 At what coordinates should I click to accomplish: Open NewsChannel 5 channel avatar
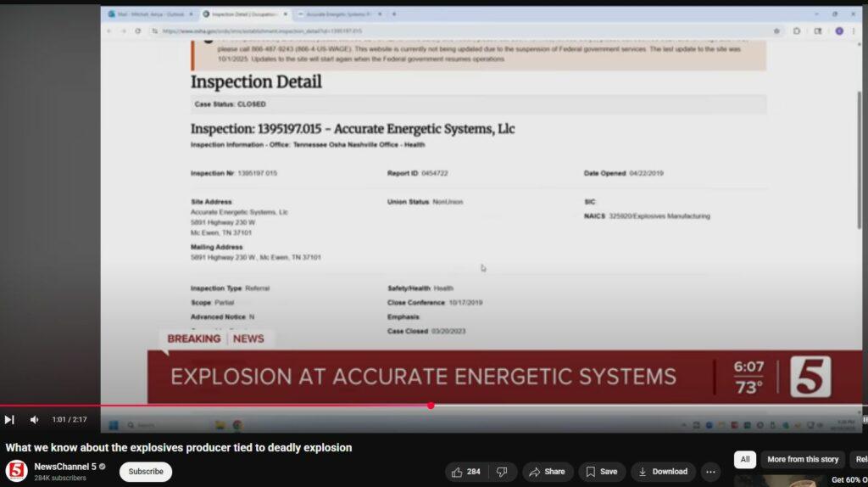16,471
